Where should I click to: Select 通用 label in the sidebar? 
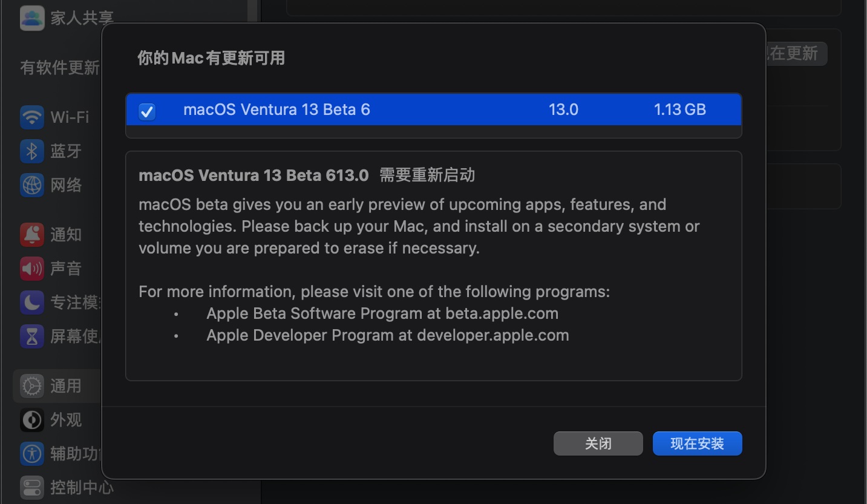click(x=65, y=385)
